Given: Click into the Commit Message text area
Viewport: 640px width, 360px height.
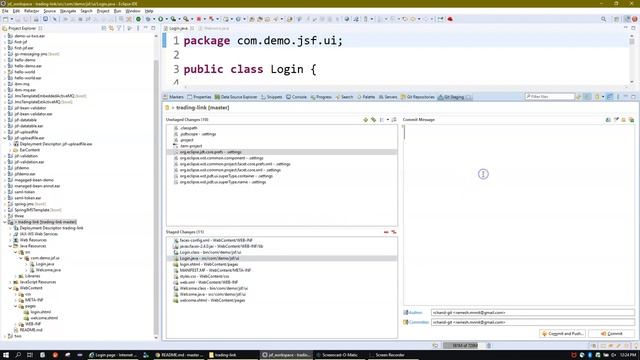Looking at the screenshot, I should (519, 215).
